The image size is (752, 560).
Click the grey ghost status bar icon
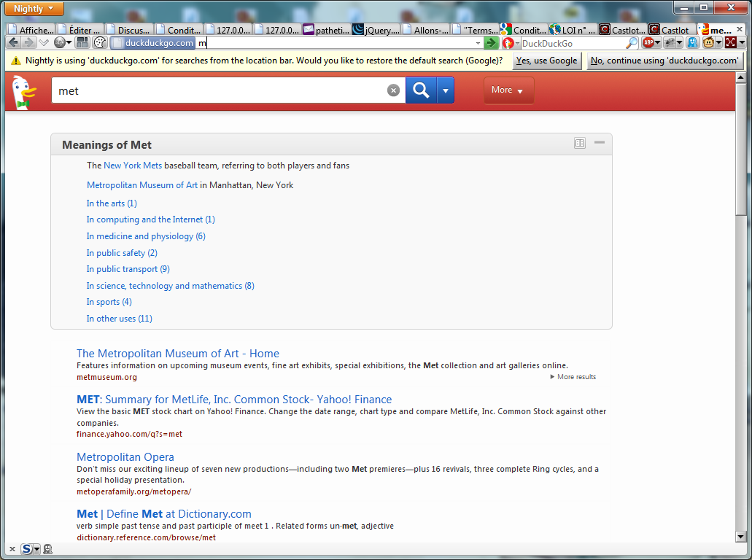click(x=47, y=549)
